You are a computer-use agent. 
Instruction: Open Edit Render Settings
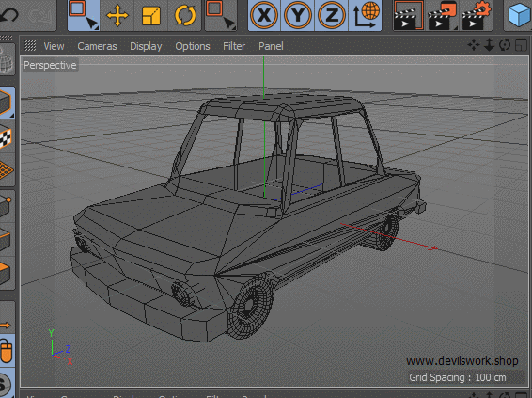[477, 15]
